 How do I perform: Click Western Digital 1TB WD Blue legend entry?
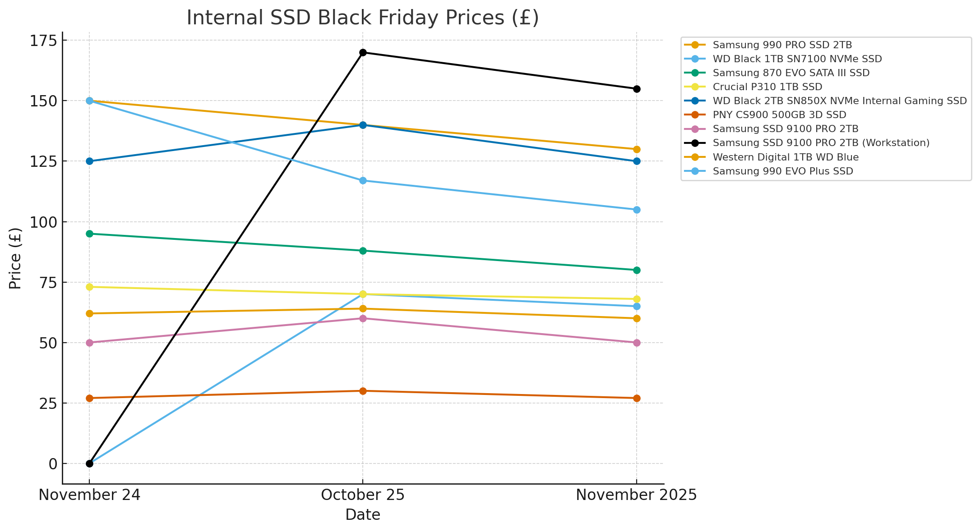point(785,157)
